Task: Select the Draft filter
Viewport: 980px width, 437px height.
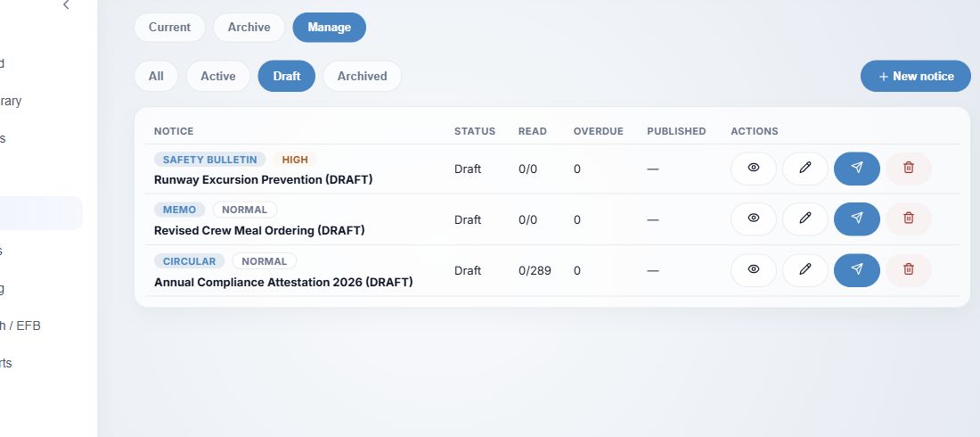Action: point(287,77)
